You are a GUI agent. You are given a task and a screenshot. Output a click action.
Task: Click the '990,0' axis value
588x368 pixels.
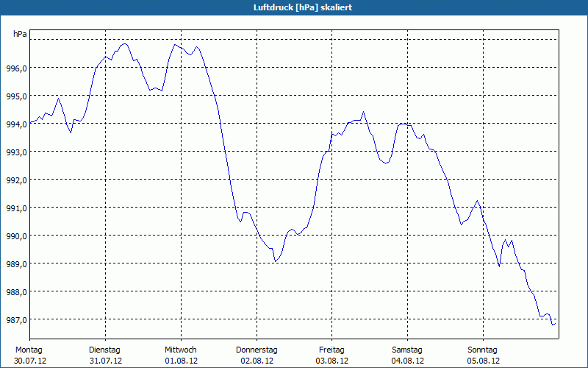coord(16,236)
